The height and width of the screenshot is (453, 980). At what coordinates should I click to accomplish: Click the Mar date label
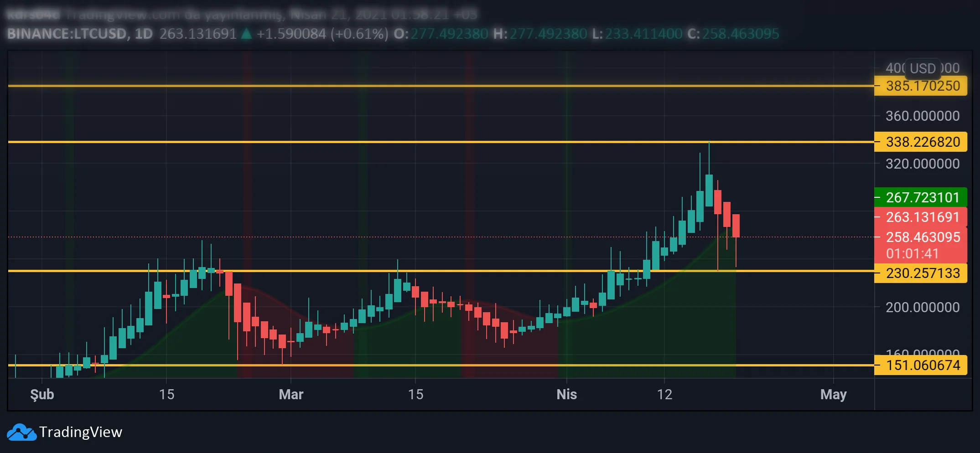tap(291, 394)
